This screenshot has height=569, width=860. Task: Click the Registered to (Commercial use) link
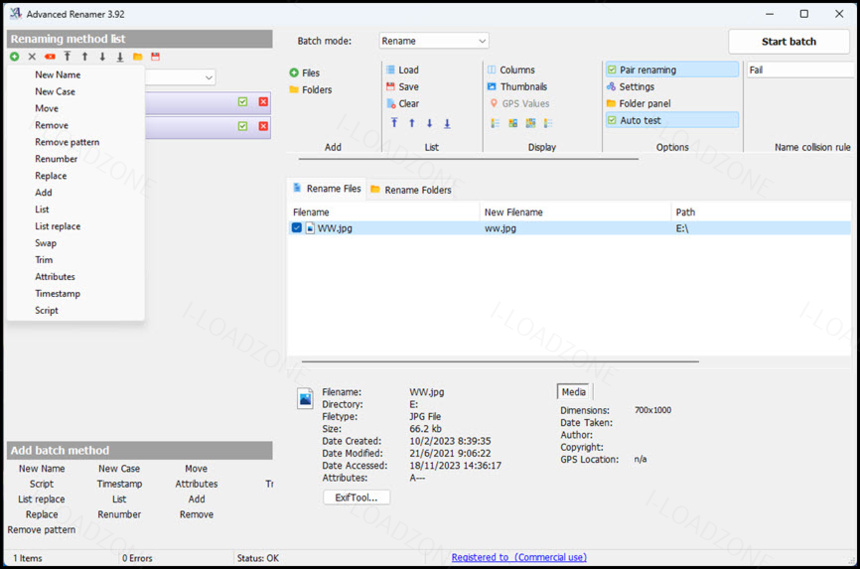pyautogui.click(x=519, y=557)
